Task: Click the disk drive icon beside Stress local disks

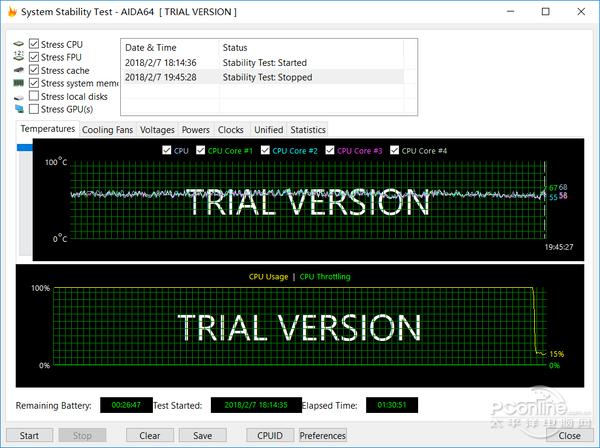Action: coord(18,97)
